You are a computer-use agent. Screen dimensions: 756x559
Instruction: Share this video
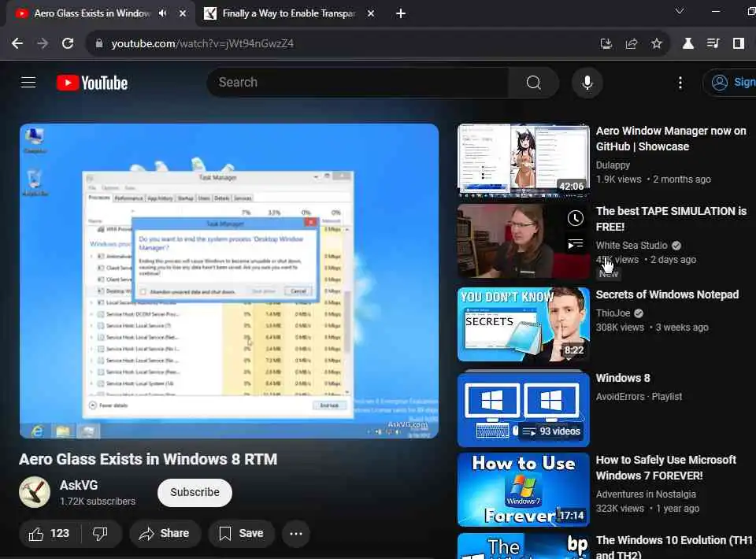tap(165, 534)
